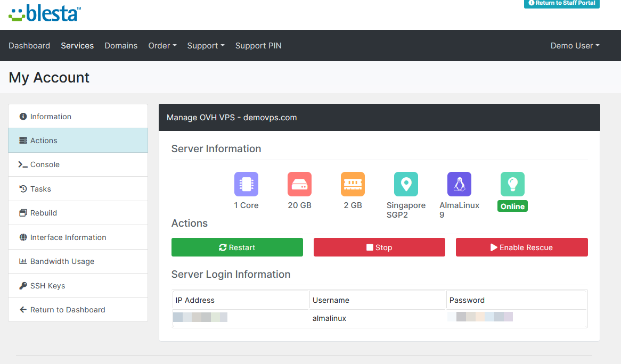Click the 20 GB disk storage icon
The height and width of the screenshot is (364, 621).
point(299,184)
